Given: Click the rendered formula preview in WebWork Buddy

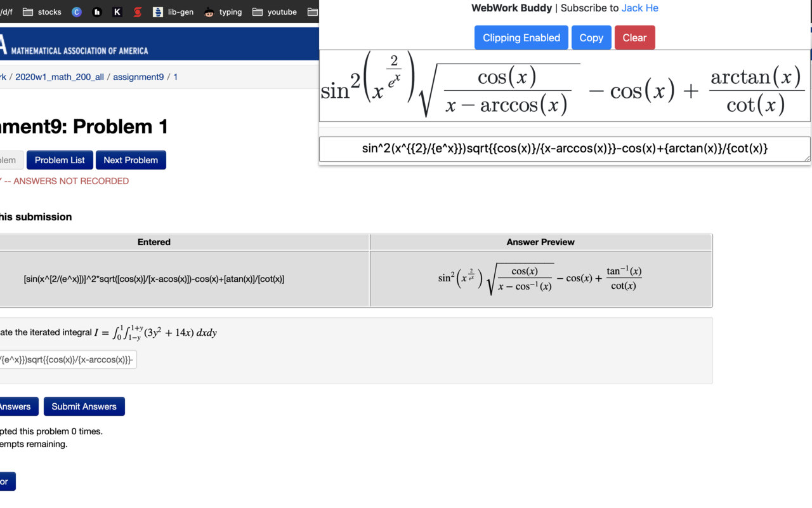Looking at the screenshot, I should 565,86.
